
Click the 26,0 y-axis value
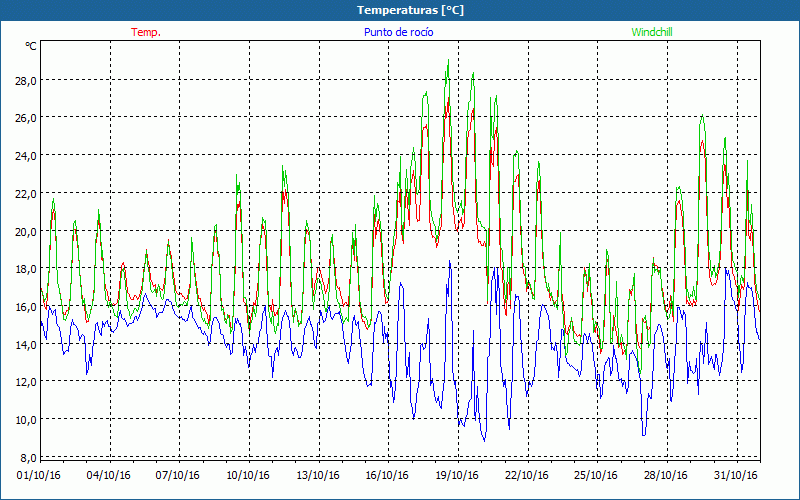pos(25,118)
